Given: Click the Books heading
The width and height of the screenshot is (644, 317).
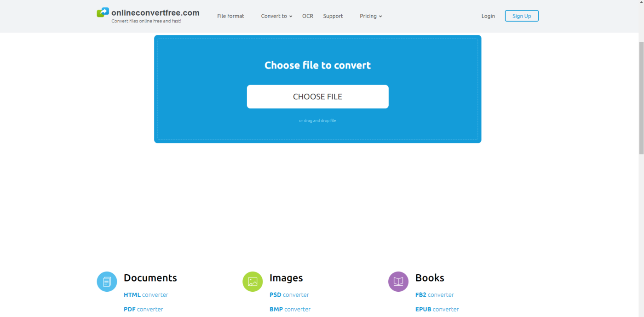Looking at the screenshot, I should (430, 278).
